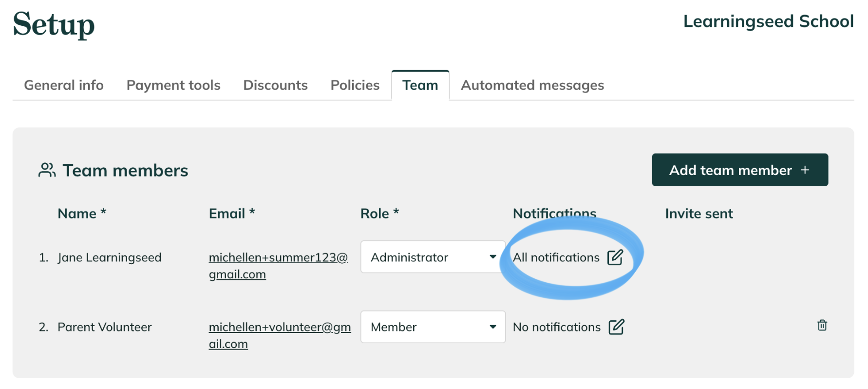868x389 pixels.
Task: Open the Payment tools tab
Action: 173,85
